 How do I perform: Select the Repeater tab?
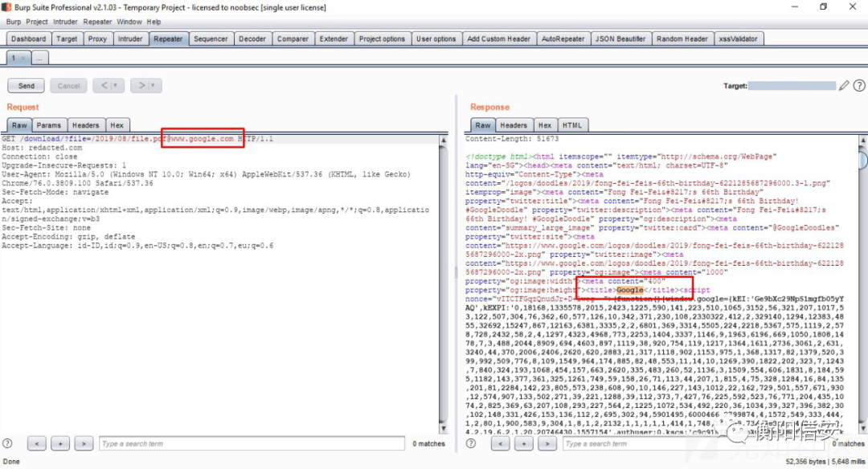click(168, 39)
